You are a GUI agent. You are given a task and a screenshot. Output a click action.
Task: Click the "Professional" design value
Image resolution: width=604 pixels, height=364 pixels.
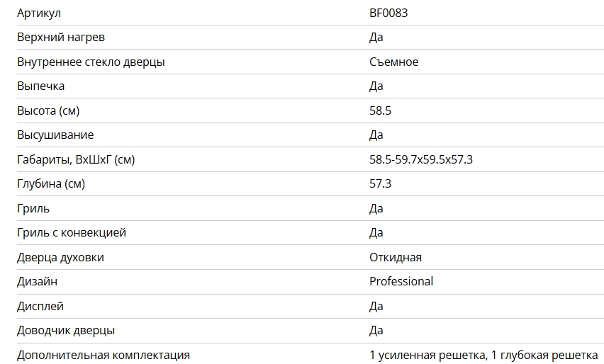pyautogui.click(x=401, y=281)
